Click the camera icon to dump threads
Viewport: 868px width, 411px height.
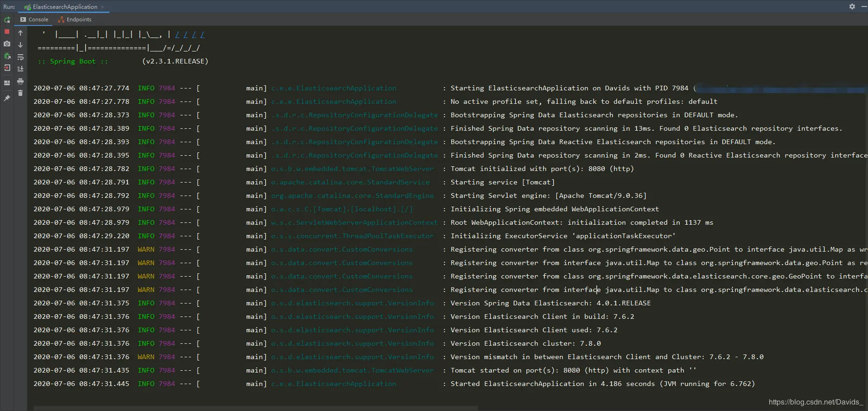[x=7, y=44]
